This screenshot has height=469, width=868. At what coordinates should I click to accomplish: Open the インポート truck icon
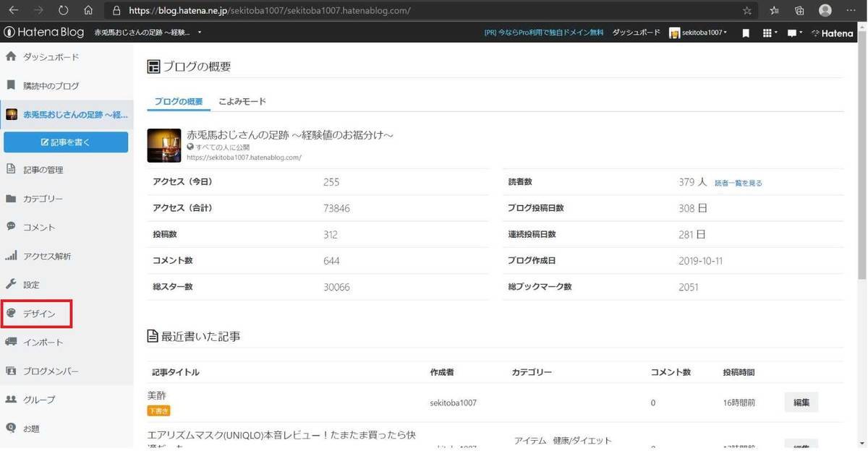point(11,342)
